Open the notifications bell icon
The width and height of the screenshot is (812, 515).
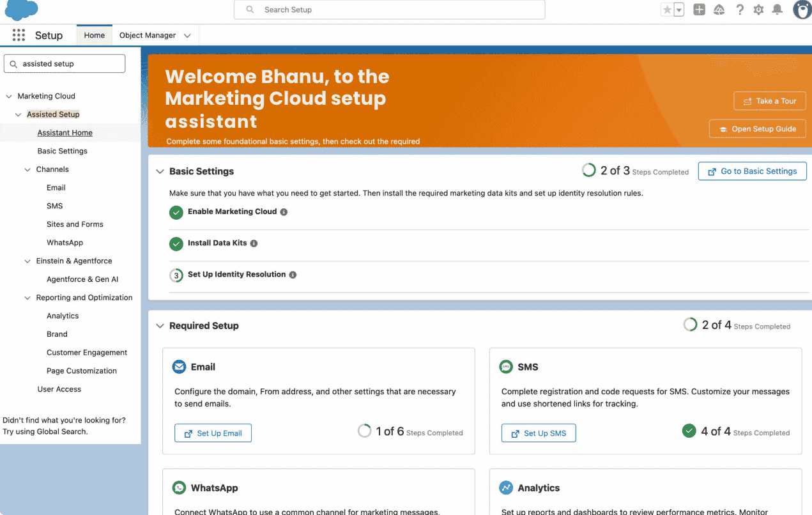(778, 10)
